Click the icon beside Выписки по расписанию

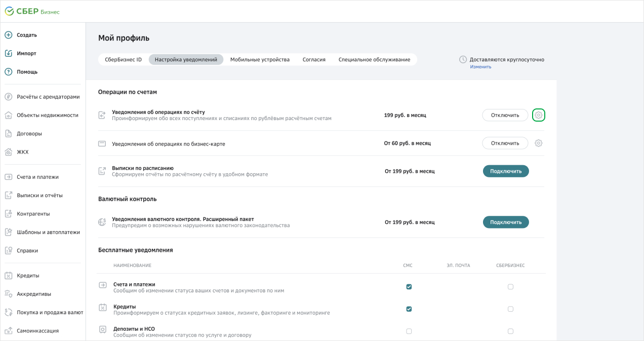(x=102, y=171)
